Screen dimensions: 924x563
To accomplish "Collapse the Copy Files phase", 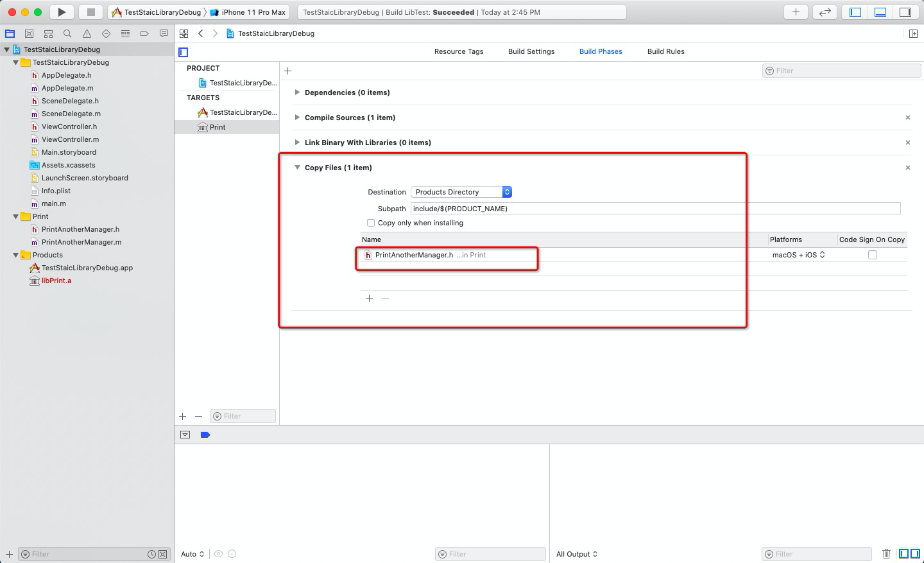I will pyautogui.click(x=297, y=168).
